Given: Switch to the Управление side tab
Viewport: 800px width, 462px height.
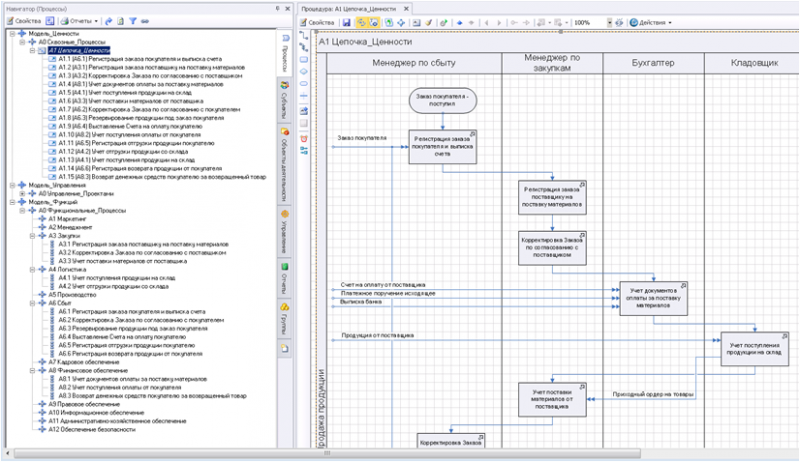Looking at the screenshot, I should 284,233.
